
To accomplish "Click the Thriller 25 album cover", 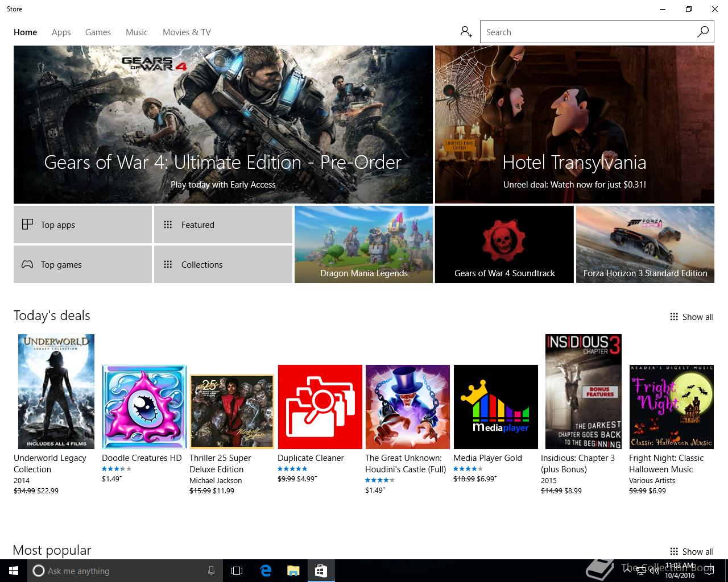I will pyautogui.click(x=232, y=411).
